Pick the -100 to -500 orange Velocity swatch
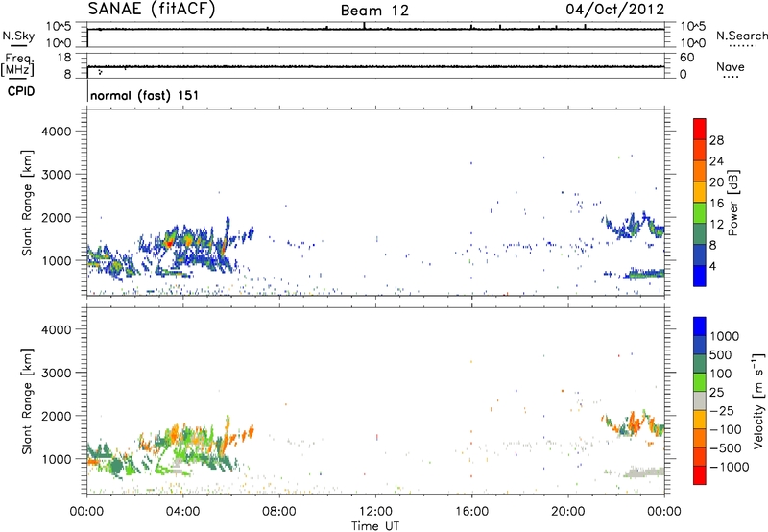Screen dimensions: 768x532 pyautogui.click(x=700, y=438)
